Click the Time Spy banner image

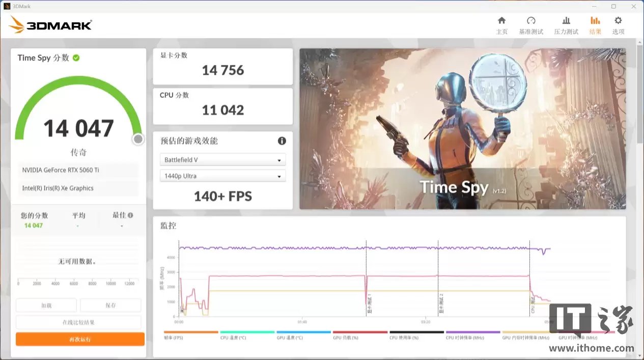tap(462, 128)
